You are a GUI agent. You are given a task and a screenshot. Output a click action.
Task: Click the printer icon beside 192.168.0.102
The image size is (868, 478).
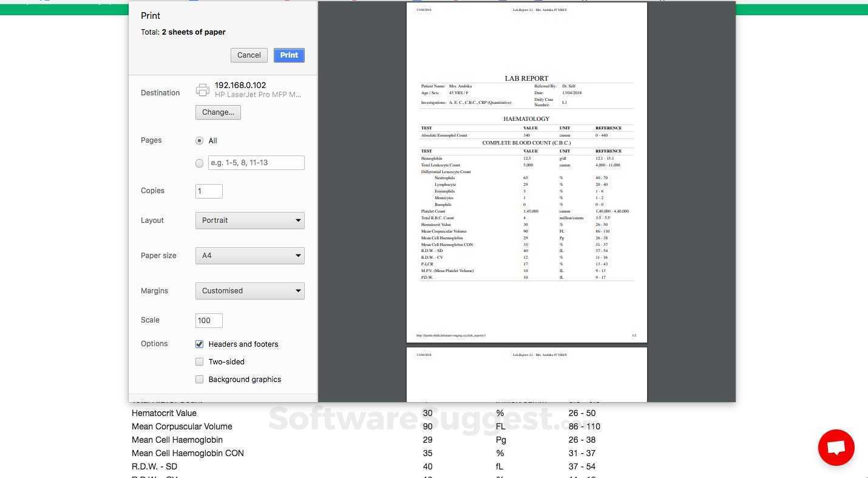click(x=203, y=90)
